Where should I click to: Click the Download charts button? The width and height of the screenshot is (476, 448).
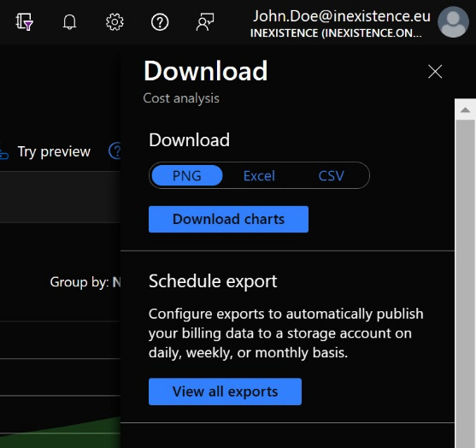click(228, 219)
